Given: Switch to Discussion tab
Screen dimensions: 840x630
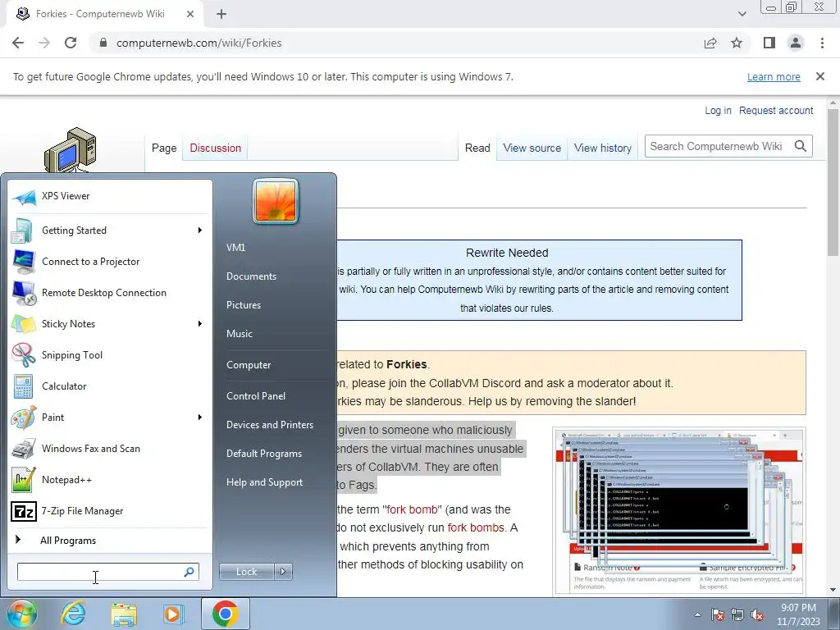Looking at the screenshot, I should (216, 148).
